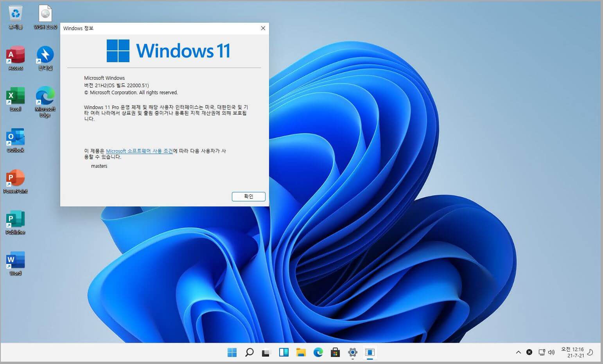Screen dimensions: 603x364
Task: Launch Publisher from the desktop
Action: (x=15, y=222)
